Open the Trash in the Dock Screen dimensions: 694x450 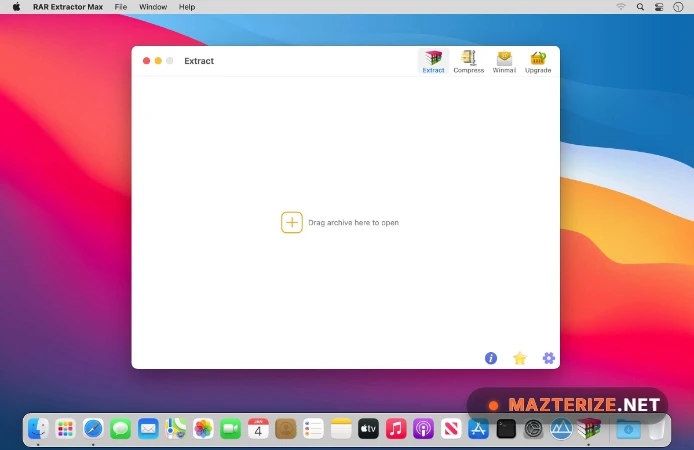point(656,429)
